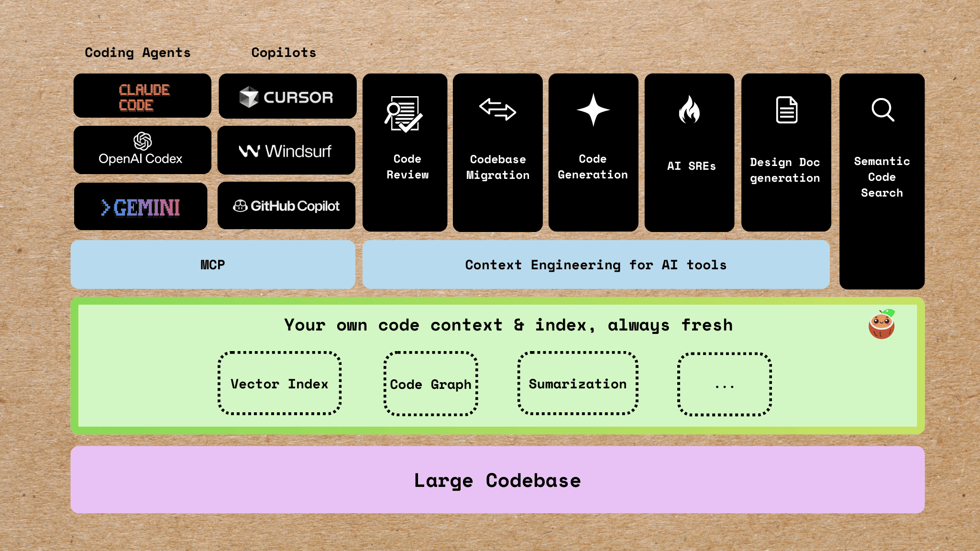980x551 pixels.
Task: Click the Windsurf tile
Action: pos(286,151)
